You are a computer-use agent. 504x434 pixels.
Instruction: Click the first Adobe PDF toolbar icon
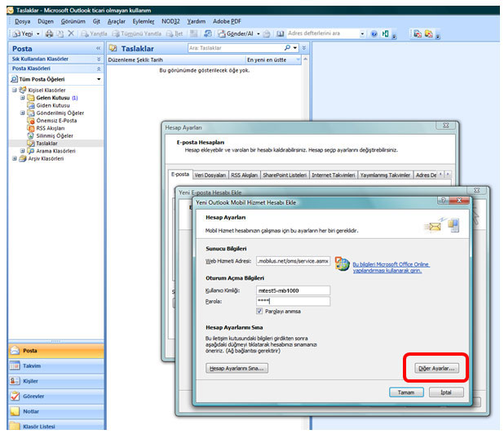click(x=418, y=33)
